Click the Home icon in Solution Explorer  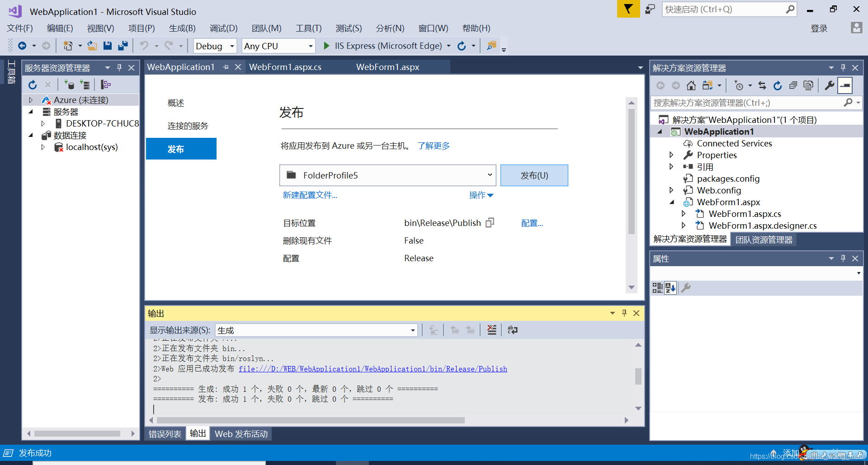pyautogui.click(x=691, y=85)
